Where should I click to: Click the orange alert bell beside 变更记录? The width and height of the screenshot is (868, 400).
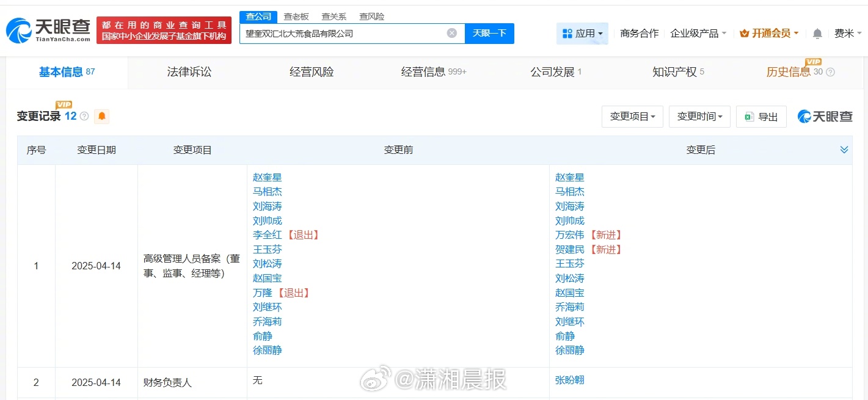[102, 116]
